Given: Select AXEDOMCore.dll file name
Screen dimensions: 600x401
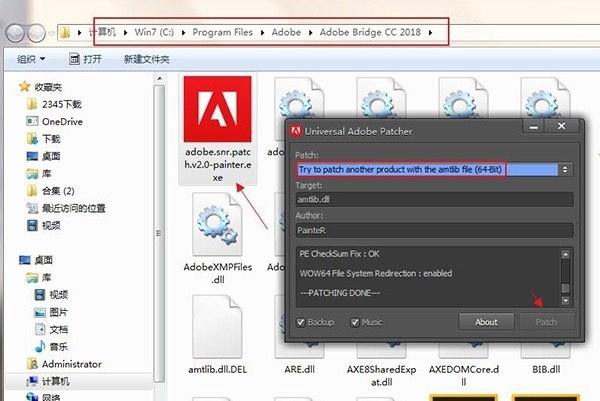Looking at the screenshot, I should pos(464,375).
